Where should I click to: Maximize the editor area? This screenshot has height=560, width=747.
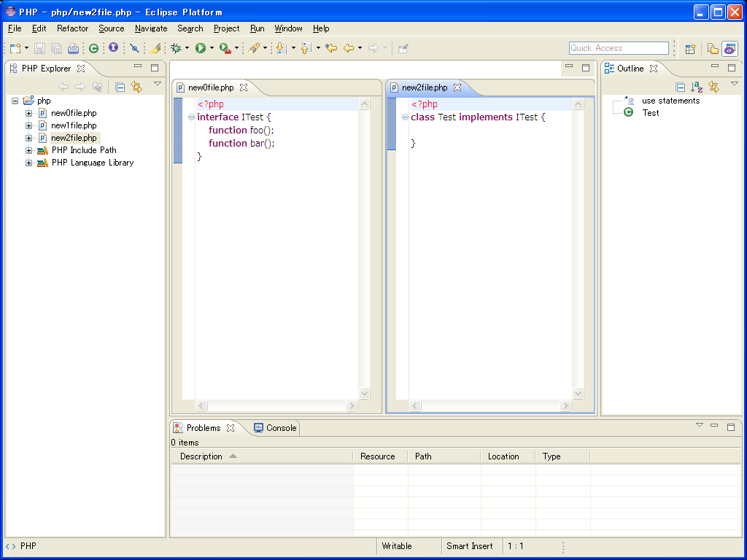point(586,68)
